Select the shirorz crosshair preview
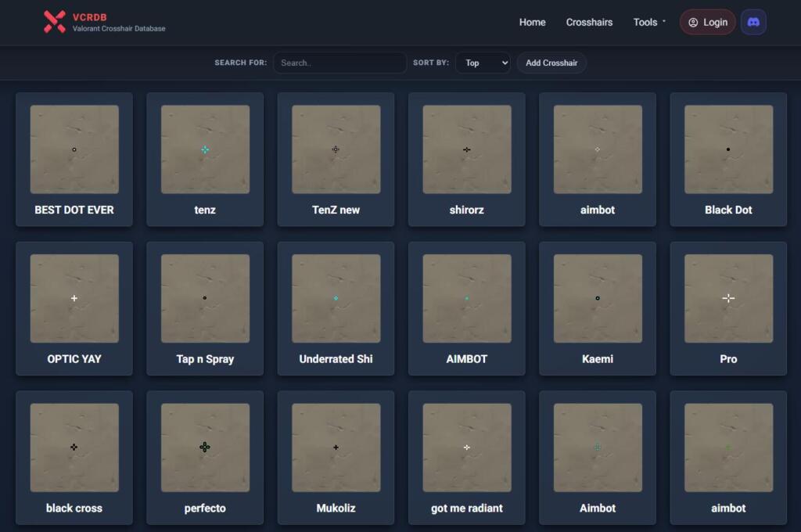Image resolution: width=801 pixels, height=532 pixels. point(467,149)
